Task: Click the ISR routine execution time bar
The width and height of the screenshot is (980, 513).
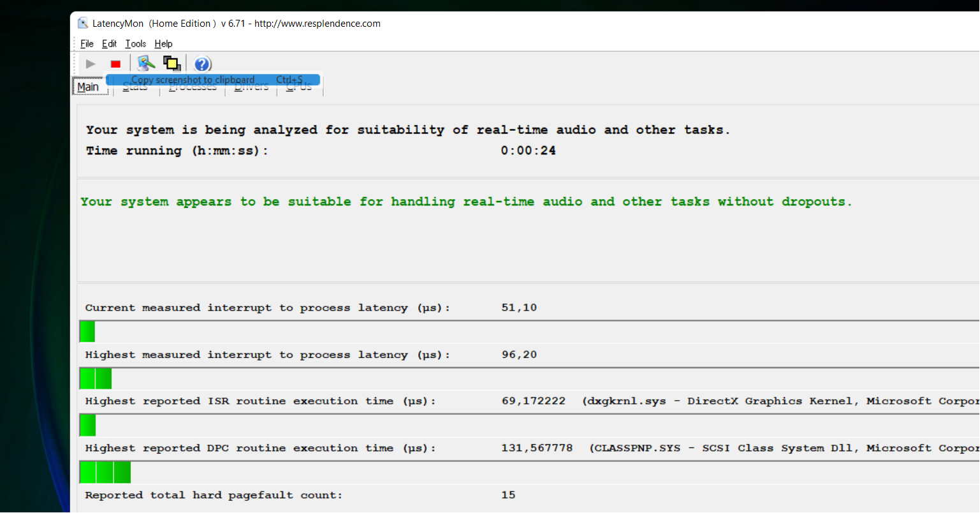Action: pyautogui.click(x=87, y=425)
